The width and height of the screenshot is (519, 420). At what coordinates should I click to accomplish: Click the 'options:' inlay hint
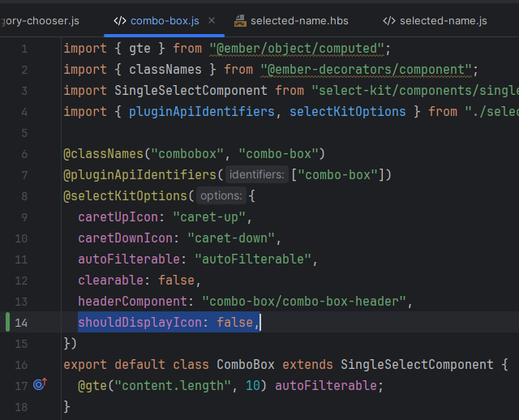click(x=221, y=195)
